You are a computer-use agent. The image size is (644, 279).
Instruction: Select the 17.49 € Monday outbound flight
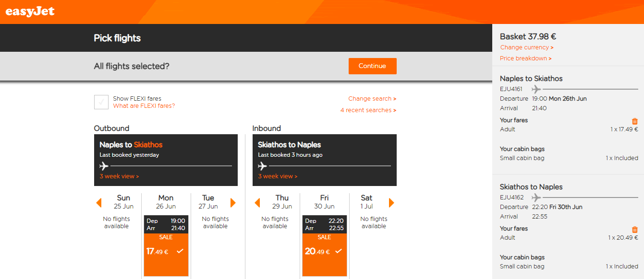(x=166, y=246)
